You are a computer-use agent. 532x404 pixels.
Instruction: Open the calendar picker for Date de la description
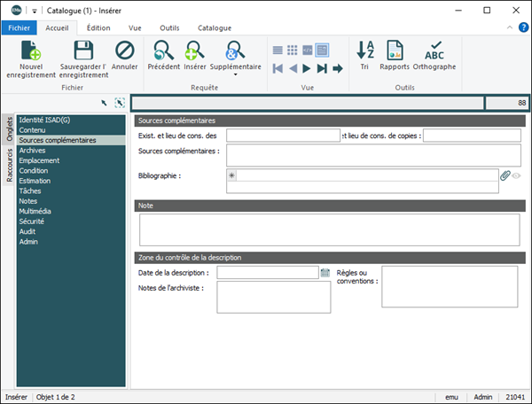click(x=325, y=273)
